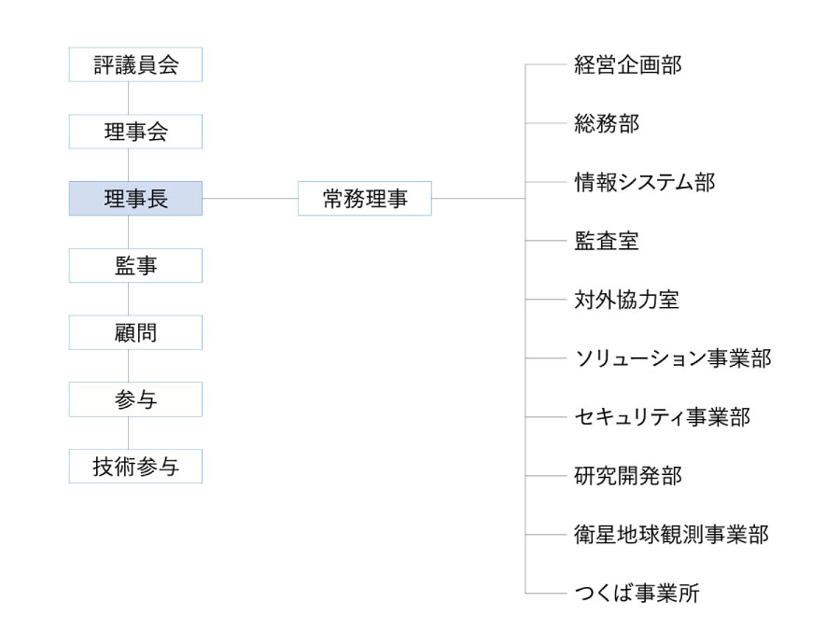Select the 総務部 department label

pyautogui.click(x=607, y=123)
